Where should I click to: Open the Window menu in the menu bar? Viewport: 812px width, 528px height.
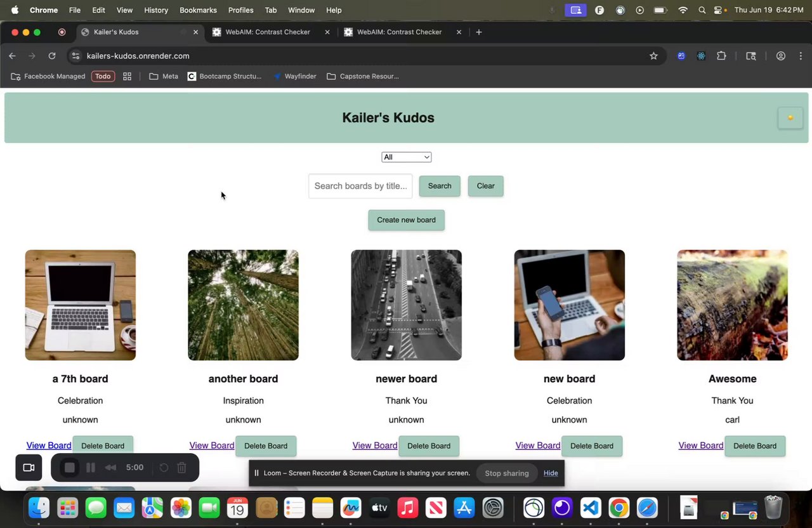point(301,10)
